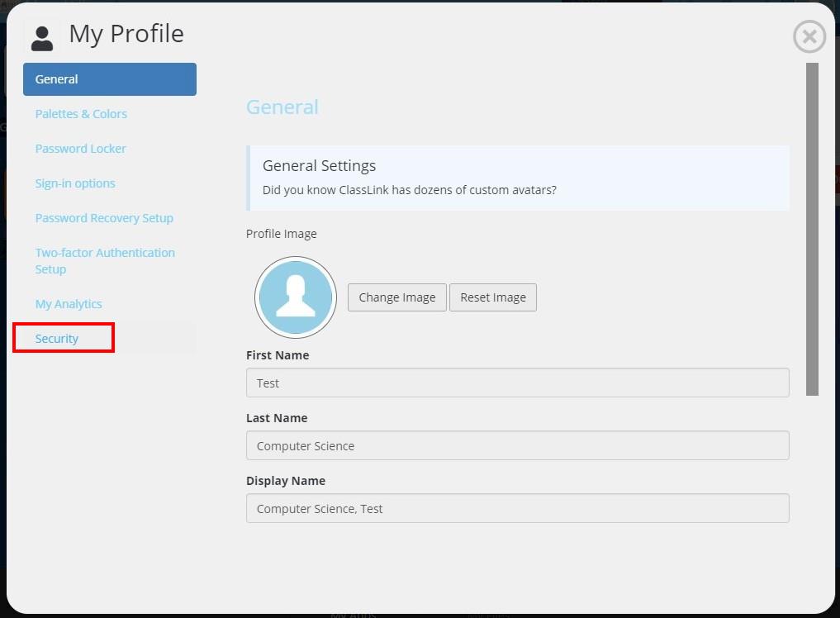This screenshot has height=618, width=840.
Task: View My Analytics section
Action: 69,304
